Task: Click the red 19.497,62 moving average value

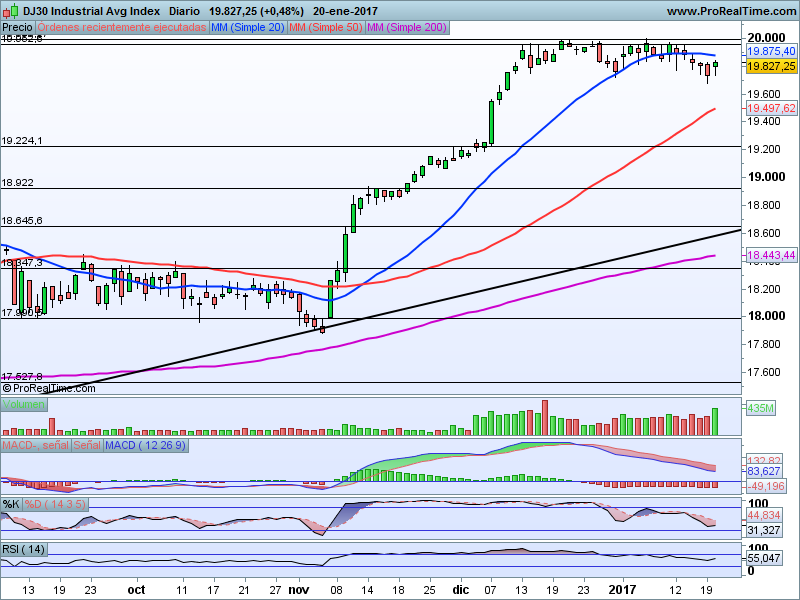Action: tap(771, 108)
